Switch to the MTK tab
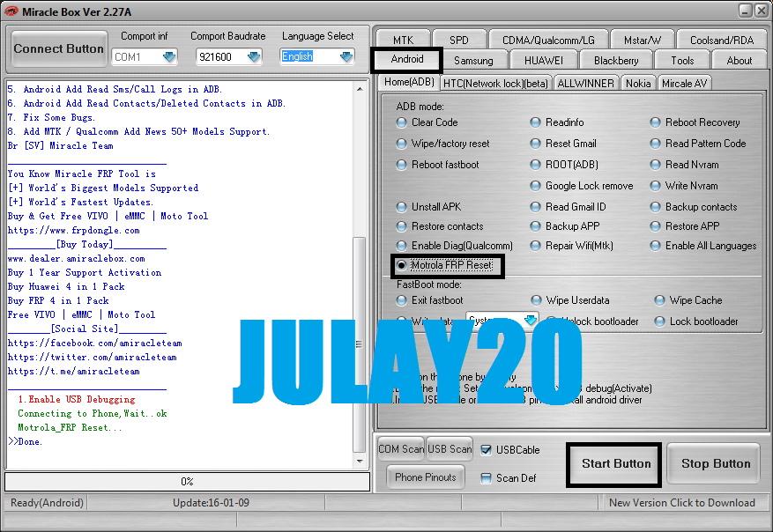This screenshot has height=532, width=773. (404, 40)
